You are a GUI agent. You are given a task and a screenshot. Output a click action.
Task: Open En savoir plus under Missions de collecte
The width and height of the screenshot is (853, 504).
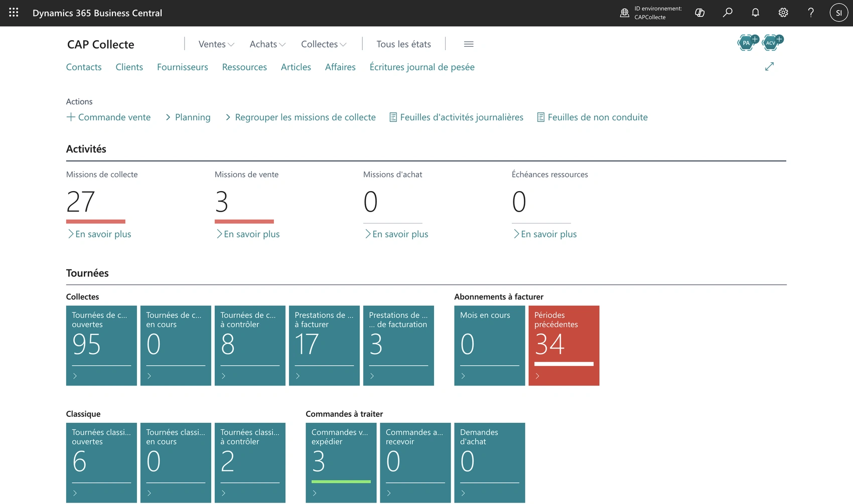point(99,234)
